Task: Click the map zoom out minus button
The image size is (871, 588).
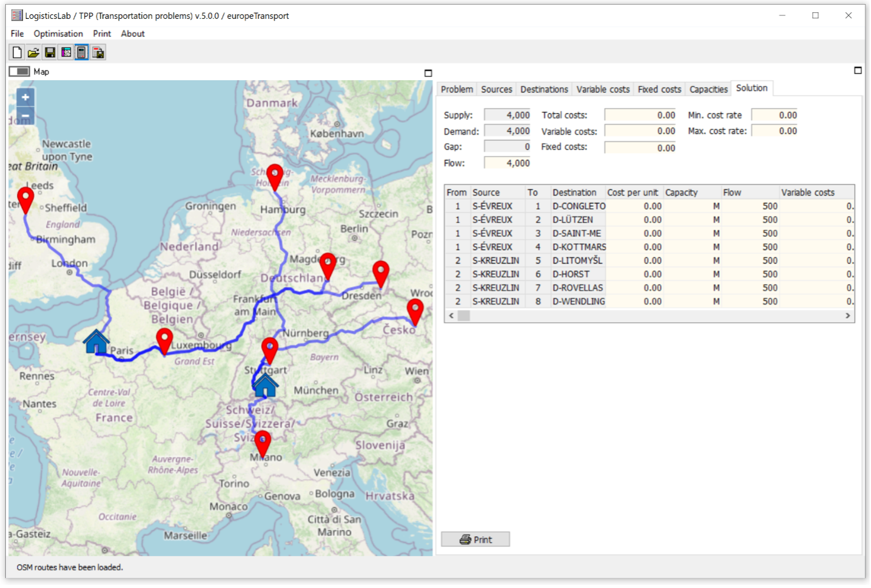Action: pos(25,115)
